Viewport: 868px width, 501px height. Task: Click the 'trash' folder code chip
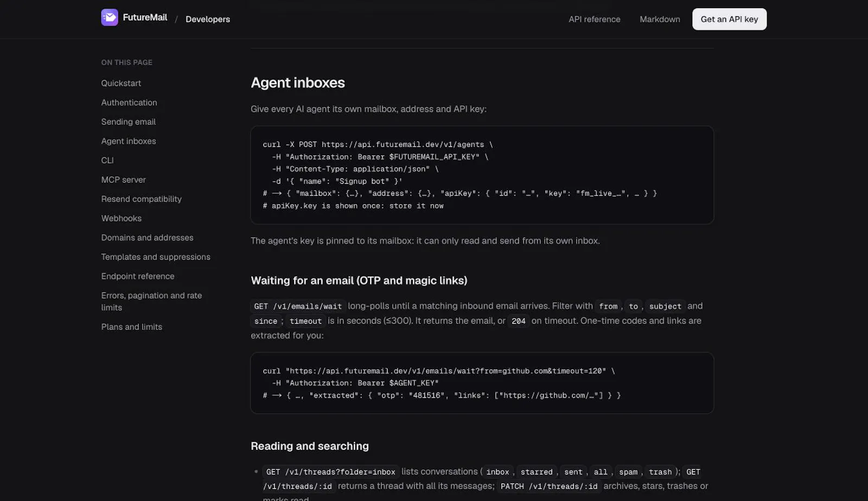click(x=660, y=472)
